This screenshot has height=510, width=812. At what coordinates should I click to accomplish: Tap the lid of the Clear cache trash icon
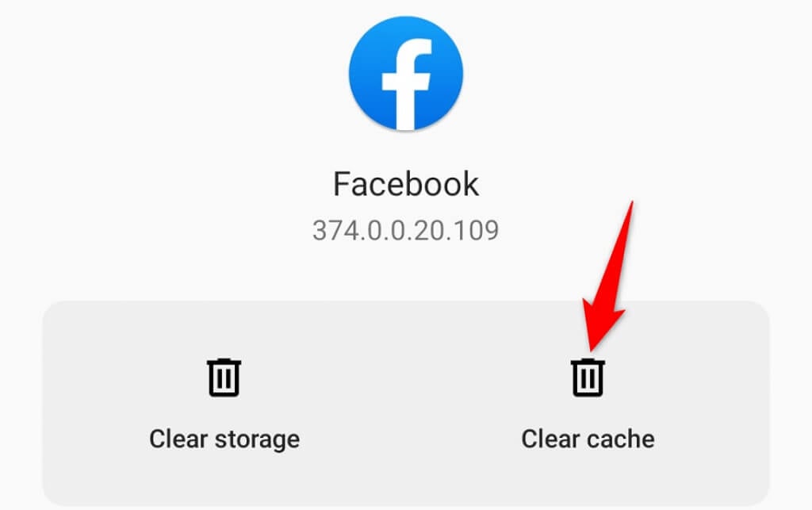pyautogui.click(x=588, y=362)
